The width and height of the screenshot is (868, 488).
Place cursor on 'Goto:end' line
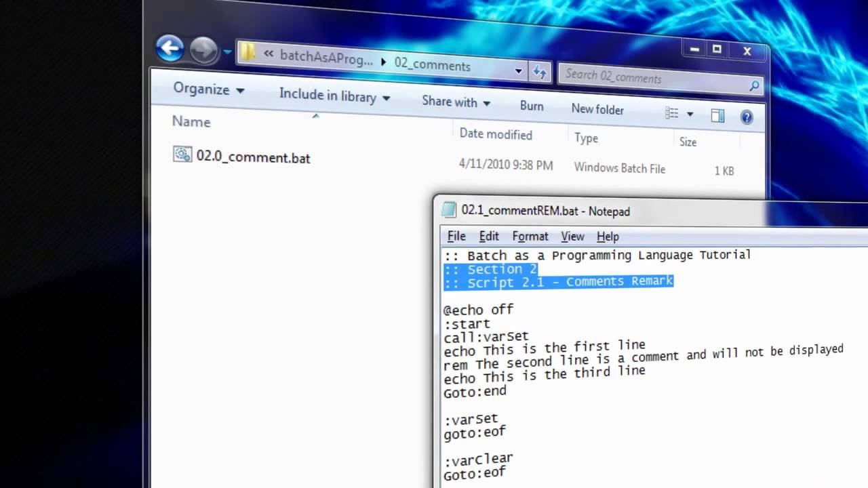tap(475, 392)
